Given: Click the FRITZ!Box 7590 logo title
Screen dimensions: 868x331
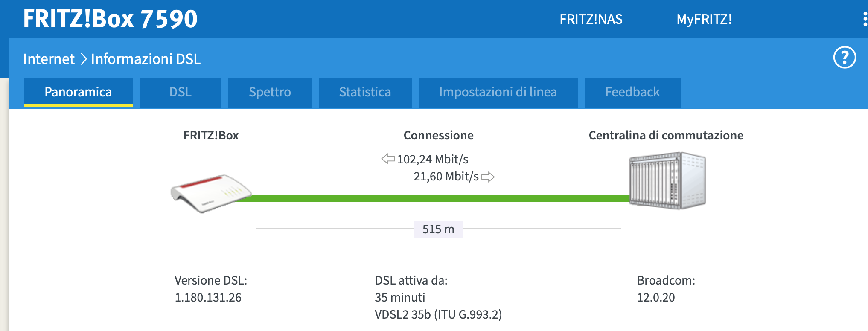Looking at the screenshot, I should [x=111, y=19].
